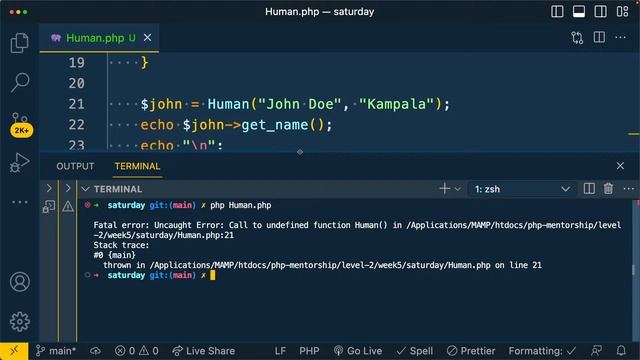Screen dimensions: 640x360
Task: Place cursor on echo $john->get_name() line
Action: click(x=236, y=125)
